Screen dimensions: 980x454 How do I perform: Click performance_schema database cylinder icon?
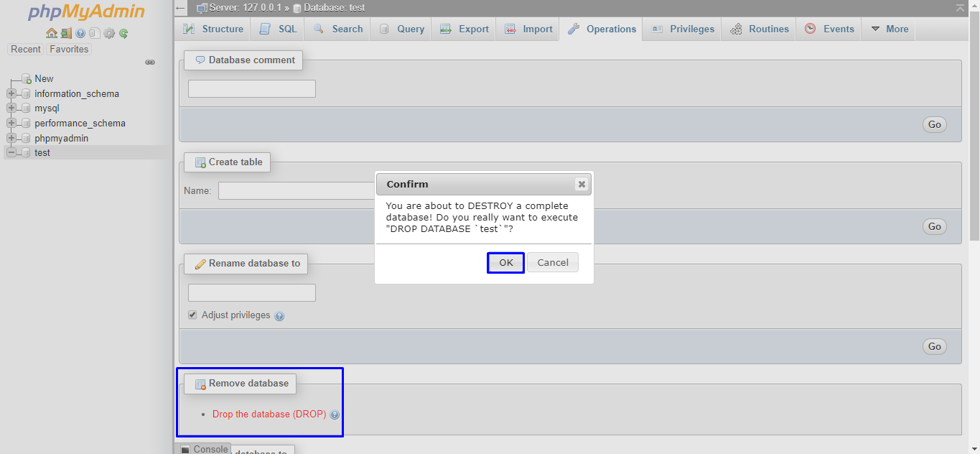tap(27, 124)
